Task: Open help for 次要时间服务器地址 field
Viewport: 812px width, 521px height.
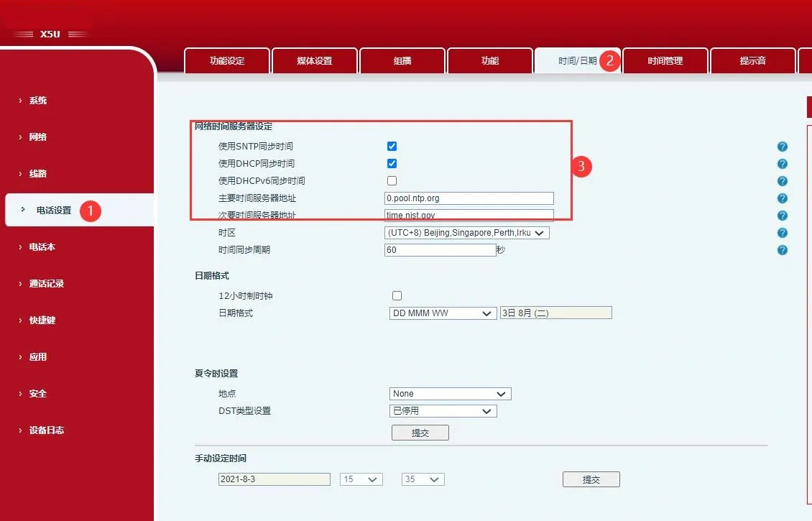Action: coord(783,215)
